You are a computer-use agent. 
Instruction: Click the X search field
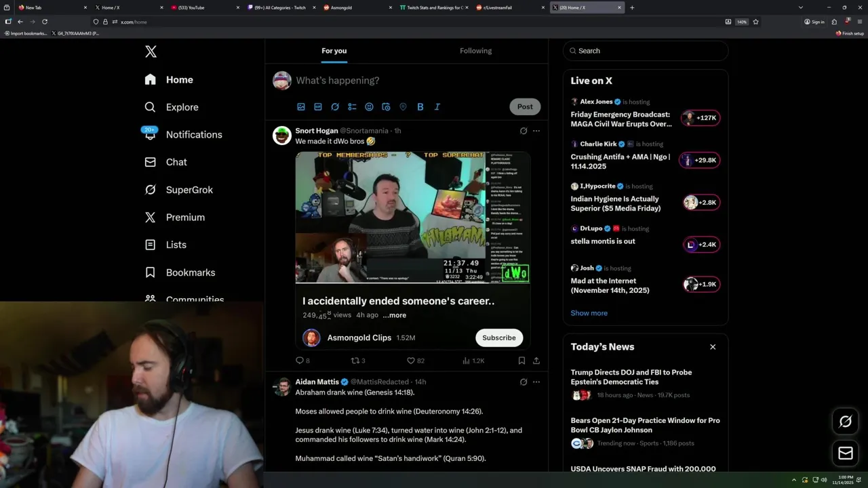click(646, 51)
